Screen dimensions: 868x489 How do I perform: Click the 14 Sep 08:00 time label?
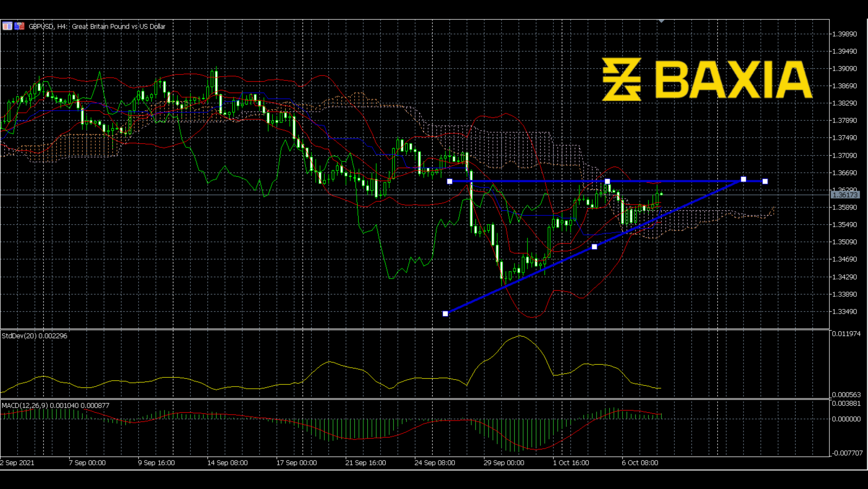pyautogui.click(x=227, y=463)
